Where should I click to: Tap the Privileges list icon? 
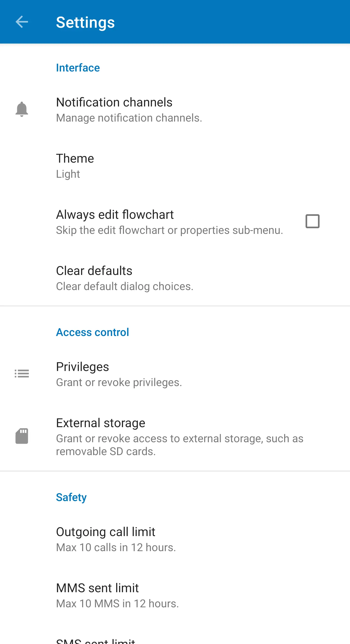pyautogui.click(x=22, y=373)
